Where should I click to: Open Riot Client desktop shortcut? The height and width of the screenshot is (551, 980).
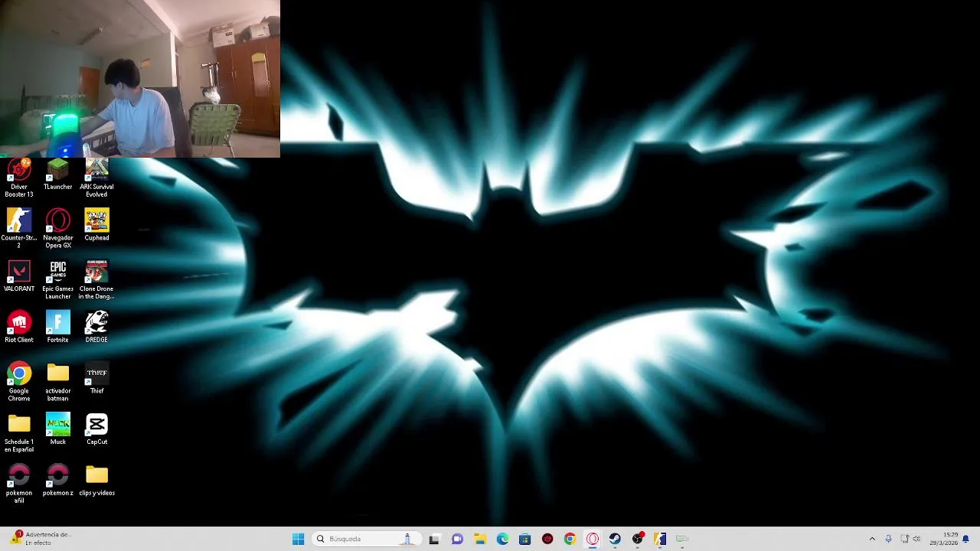19,327
